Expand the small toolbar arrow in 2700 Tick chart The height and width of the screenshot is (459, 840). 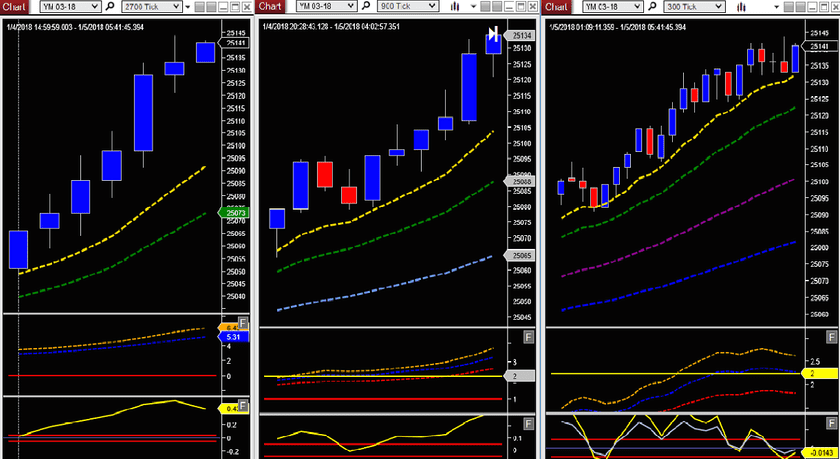188,6
